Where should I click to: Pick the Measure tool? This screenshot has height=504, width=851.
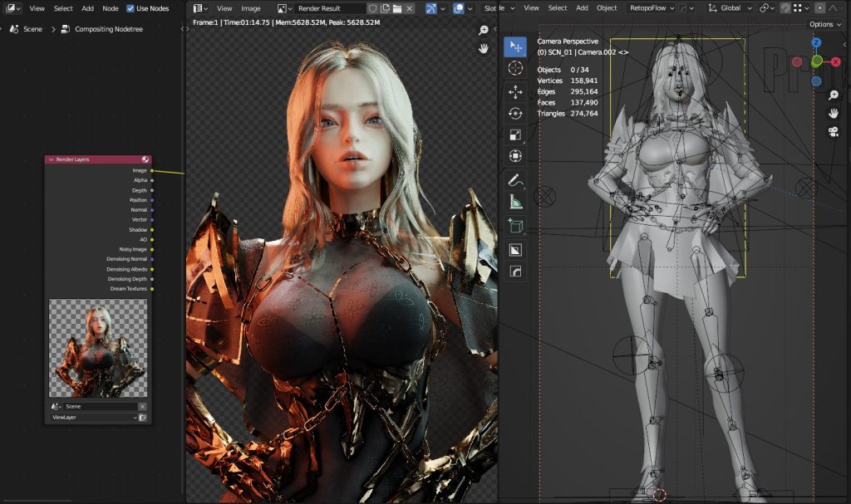click(x=515, y=201)
